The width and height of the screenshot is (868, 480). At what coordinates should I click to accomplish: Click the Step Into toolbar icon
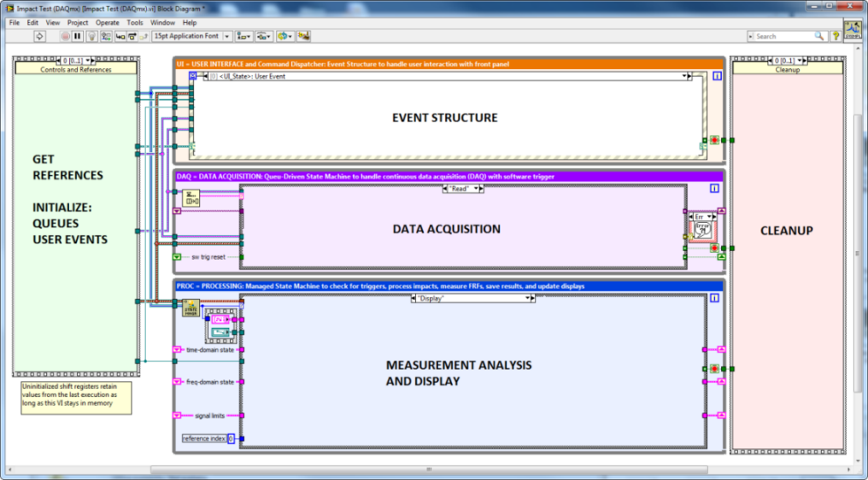(x=120, y=36)
